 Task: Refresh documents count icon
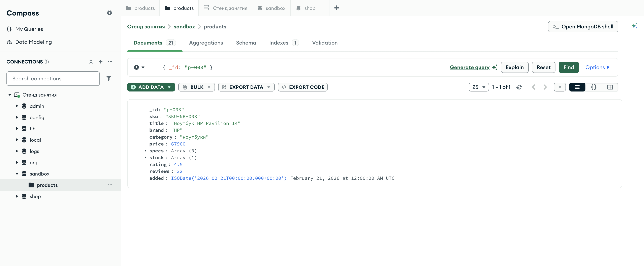pyautogui.click(x=519, y=87)
